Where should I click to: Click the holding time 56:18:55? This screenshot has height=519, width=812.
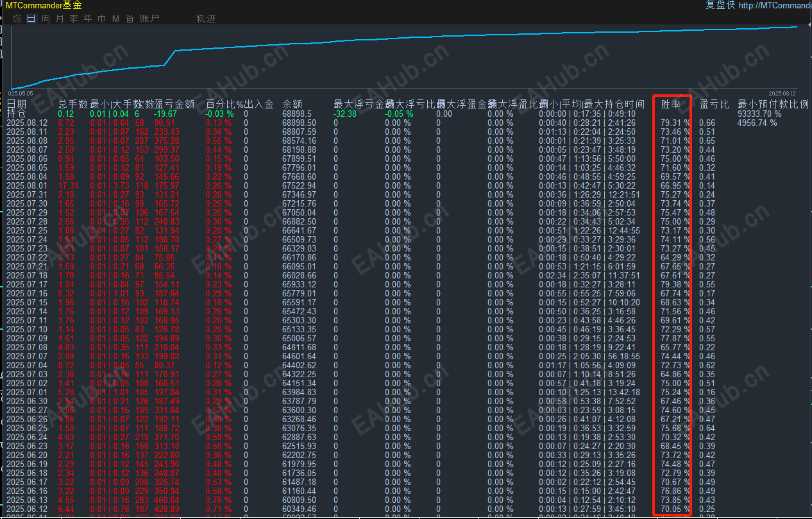(x=623, y=356)
